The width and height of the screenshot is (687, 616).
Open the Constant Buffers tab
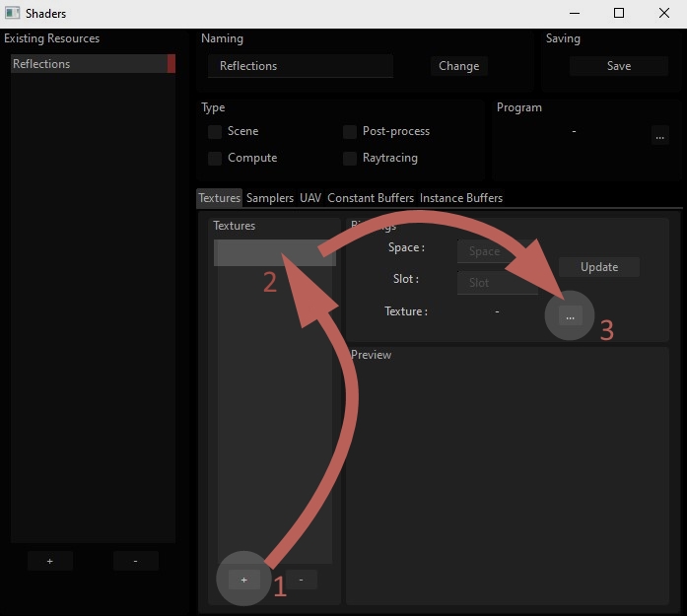371,198
